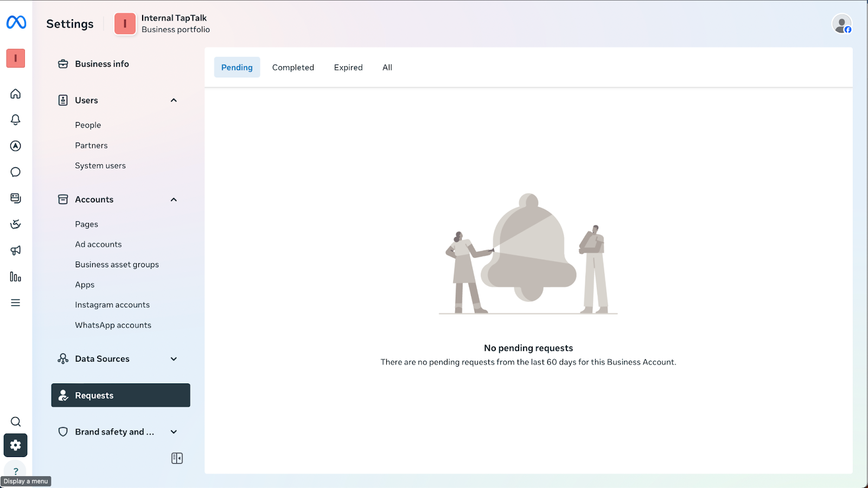Viewport: 868px width, 488px height.
Task: Click the Users section label
Action: click(x=86, y=100)
